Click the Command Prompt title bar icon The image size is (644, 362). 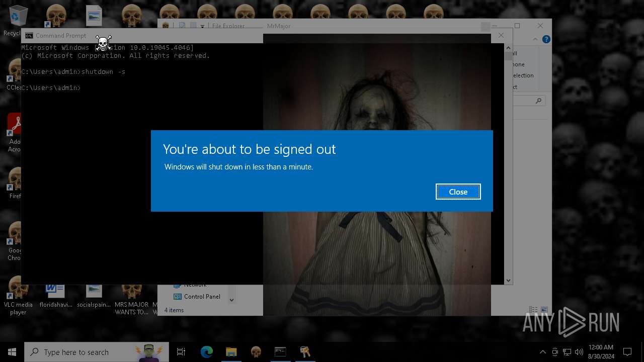pyautogui.click(x=29, y=36)
